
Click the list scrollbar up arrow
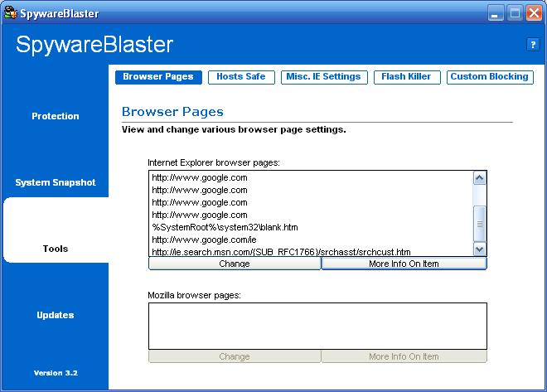pyautogui.click(x=480, y=178)
